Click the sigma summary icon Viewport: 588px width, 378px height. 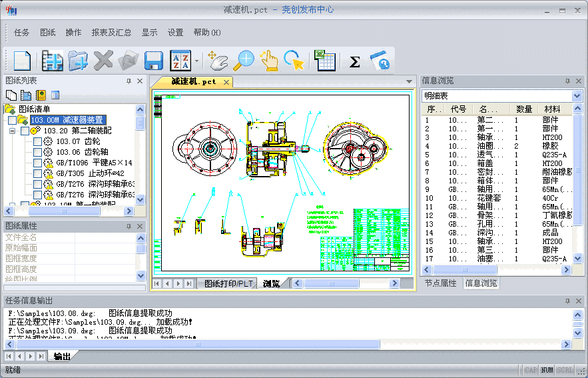pyautogui.click(x=354, y=61)
